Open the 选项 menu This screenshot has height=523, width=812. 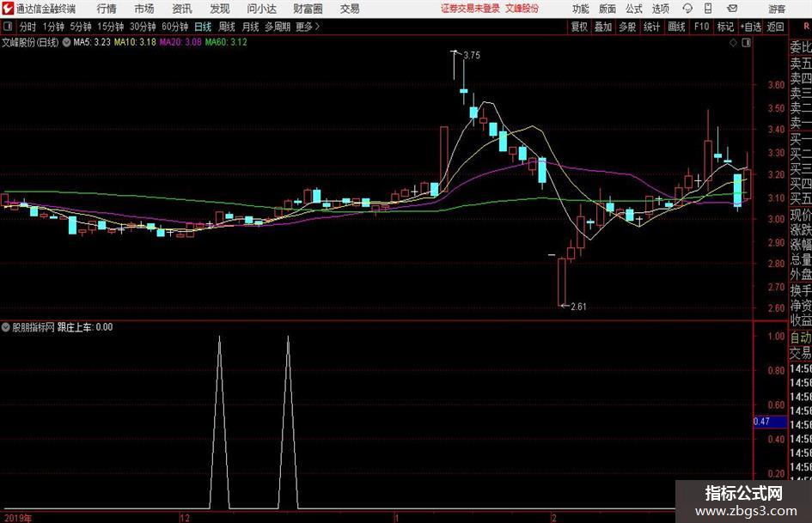pyautogui.click(x=660, y=9)
